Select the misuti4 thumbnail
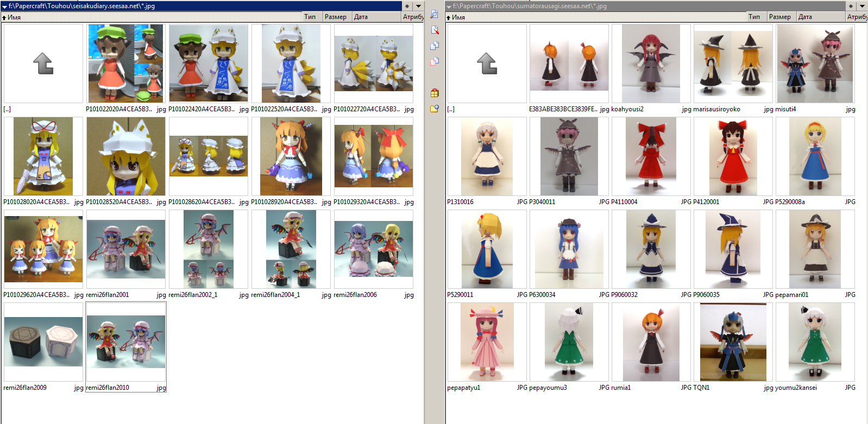The height and width of the screenshot is (424, 868). pos(815,64)
